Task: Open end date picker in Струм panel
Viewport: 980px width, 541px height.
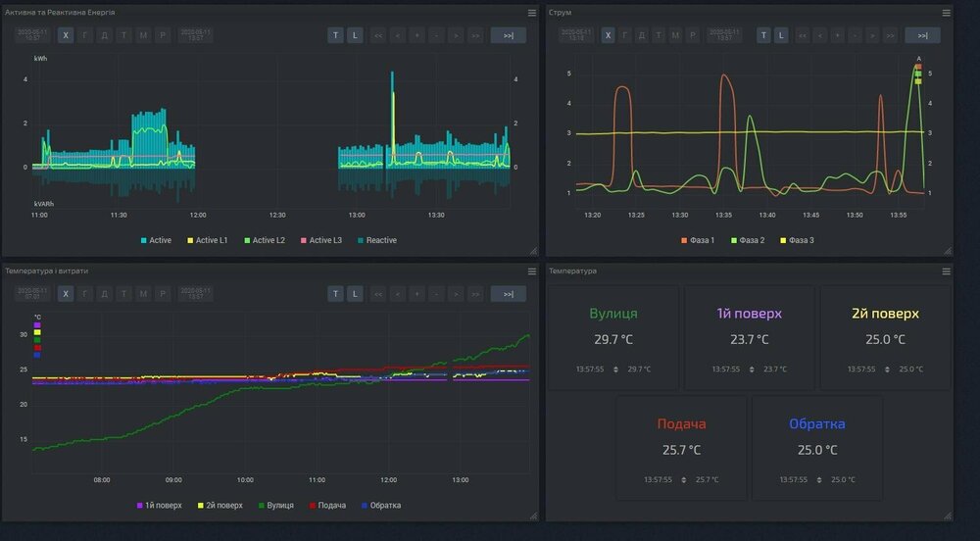Action: (724, 35)
